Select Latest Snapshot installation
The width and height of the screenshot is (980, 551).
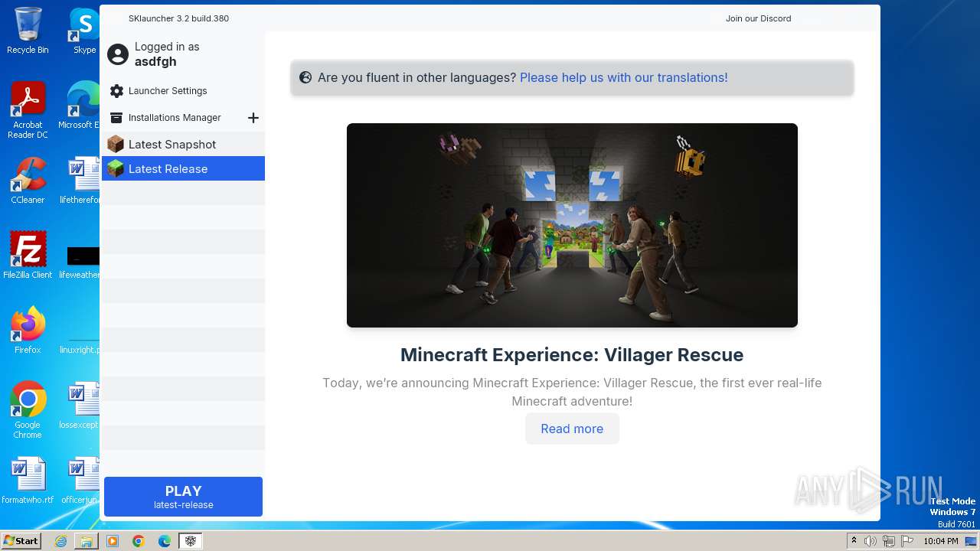pos(183,144)
